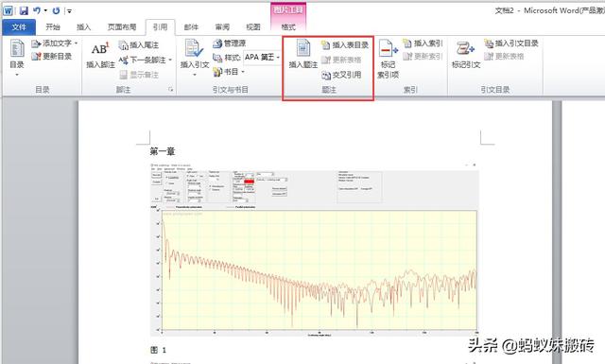Screen dimensions: 605x364
Task: Click the 标记索引项 icon
Action: [x=388, y=48]
